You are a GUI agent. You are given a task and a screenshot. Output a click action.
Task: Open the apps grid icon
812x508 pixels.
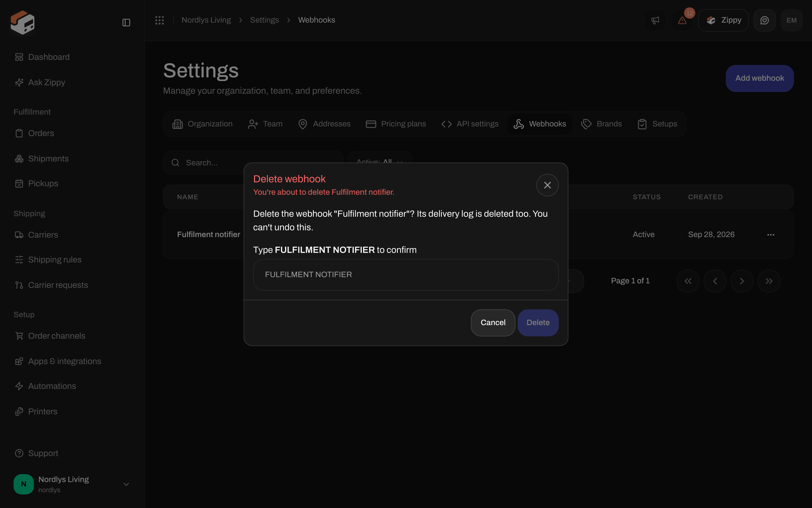(x=159, y=20)
